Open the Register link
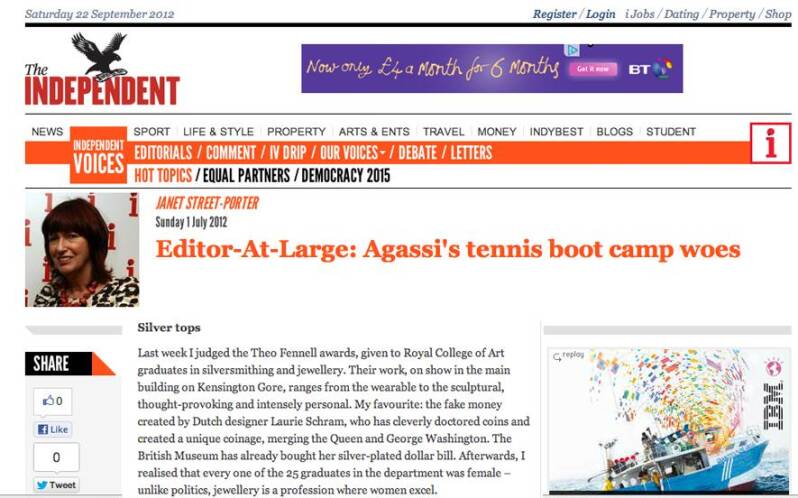 554,14
